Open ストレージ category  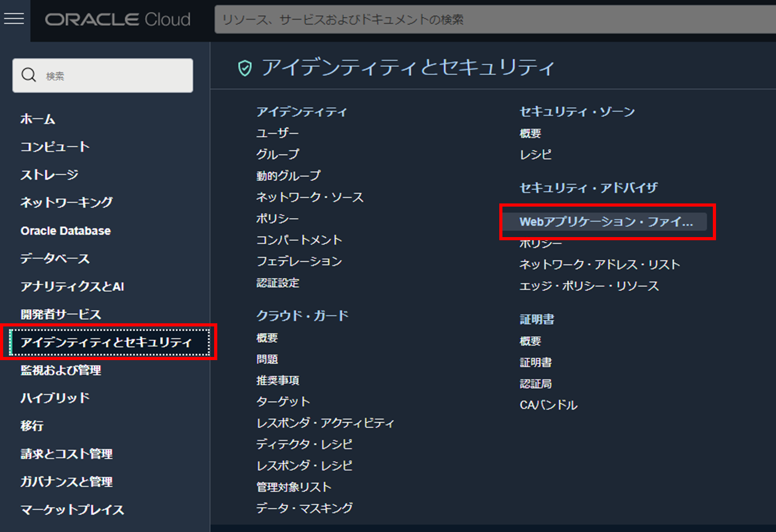(49, 175)
